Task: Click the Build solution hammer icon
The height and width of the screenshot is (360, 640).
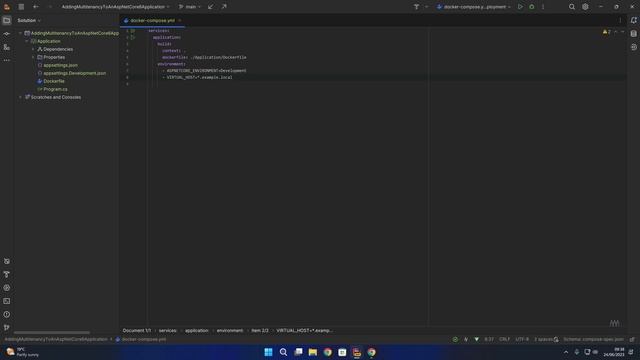Action: [x=416, y=7]
